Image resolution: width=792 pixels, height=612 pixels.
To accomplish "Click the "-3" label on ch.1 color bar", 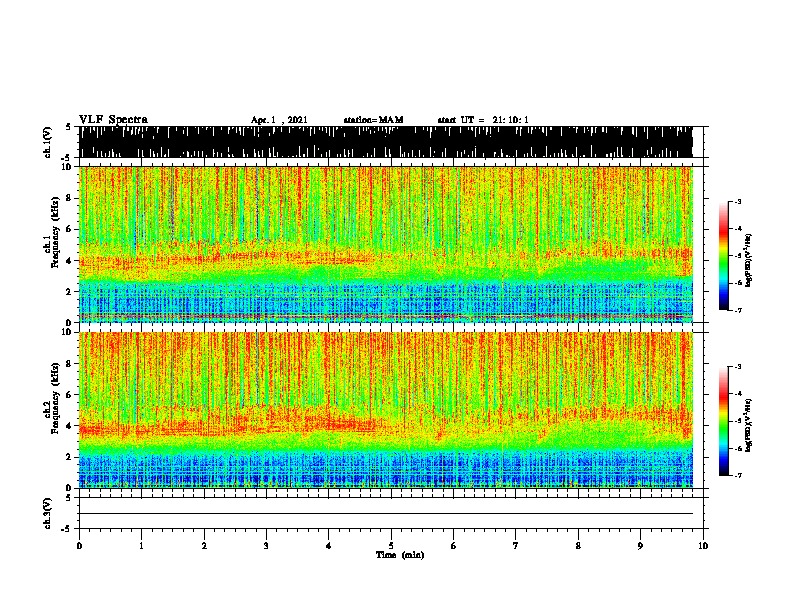I will pos(738,201).
